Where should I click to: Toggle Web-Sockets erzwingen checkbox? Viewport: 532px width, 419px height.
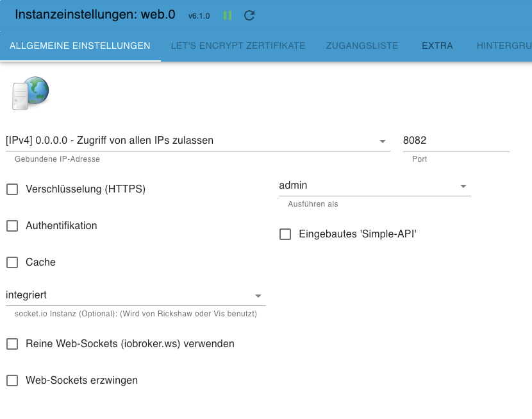12,381
